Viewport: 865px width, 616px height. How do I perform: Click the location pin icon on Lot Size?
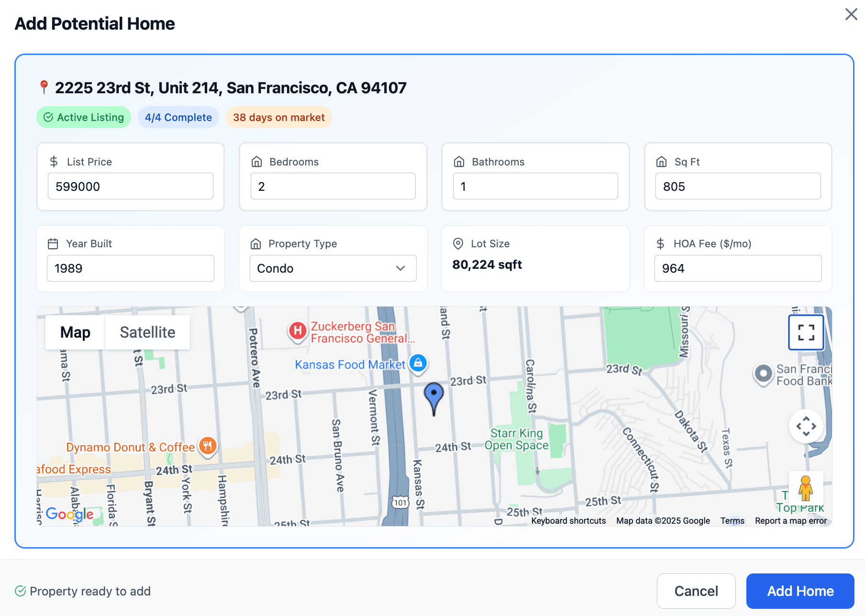pos(459,243)
